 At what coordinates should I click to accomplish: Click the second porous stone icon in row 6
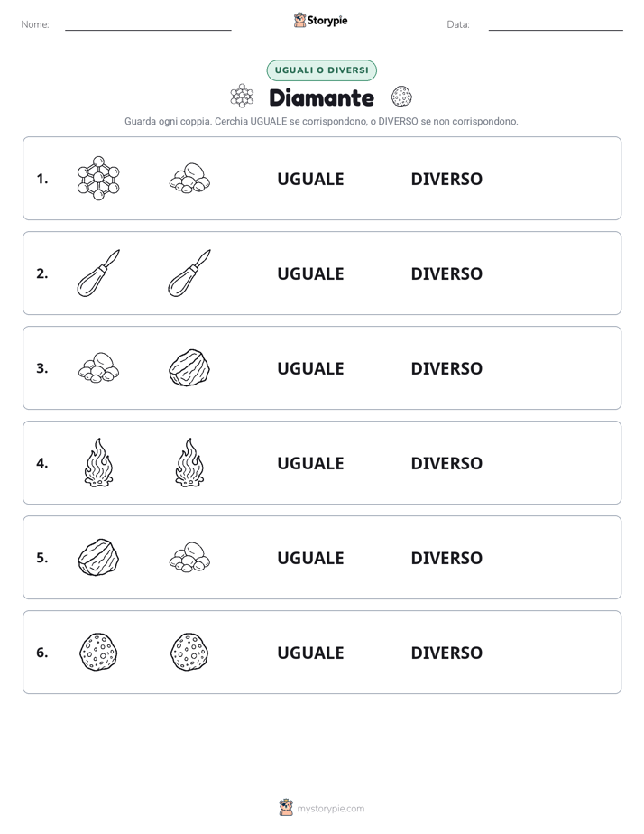(x=189, y=652)
